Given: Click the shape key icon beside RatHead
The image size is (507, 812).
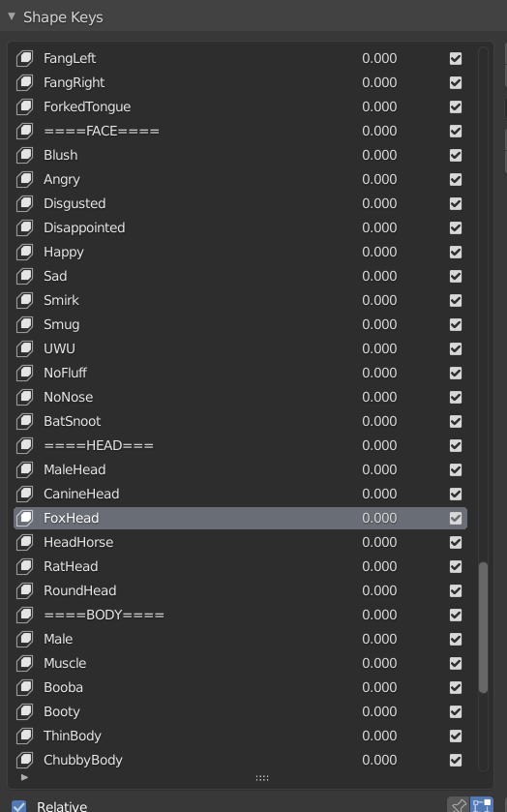Looking at the screenshot, I should point(24,566).
